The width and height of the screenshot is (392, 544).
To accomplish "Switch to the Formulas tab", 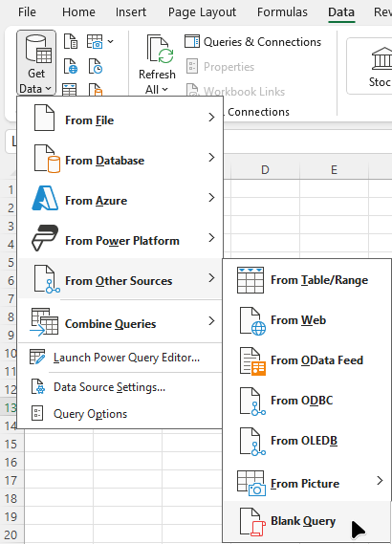I will point(282,12).
